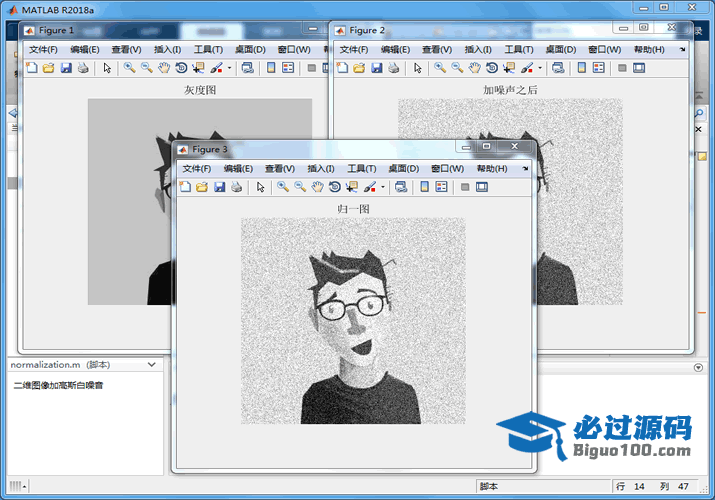The height and width of the screenshot is (500, 715).
Task: Click Print Figure icon in Figure 2
Action: pyautogui.click(x=394, y=68)
